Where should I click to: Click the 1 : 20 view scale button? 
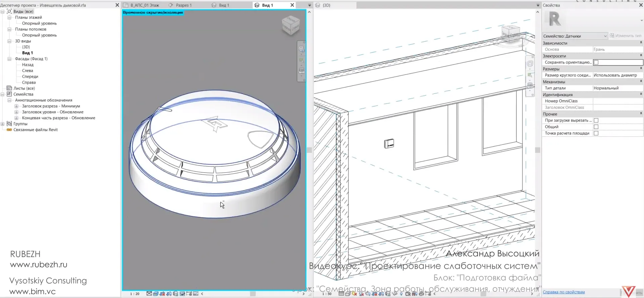point(135,294)
